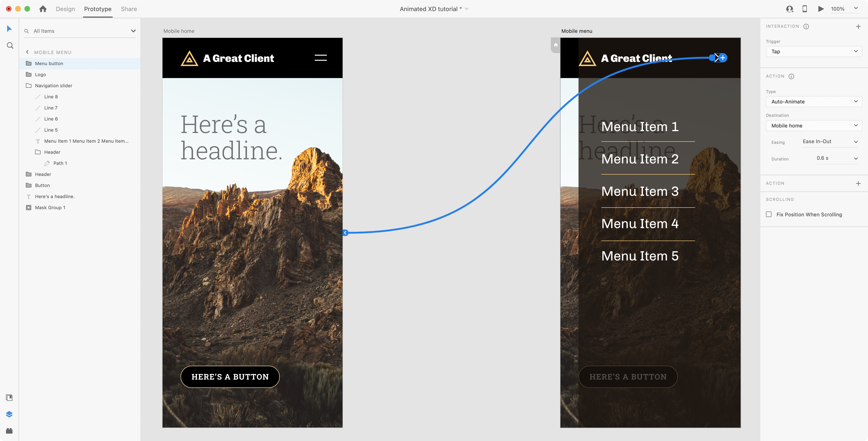Click the Home icon in top bar
This screenshot has width=868, height=441.
pos(43,9)
